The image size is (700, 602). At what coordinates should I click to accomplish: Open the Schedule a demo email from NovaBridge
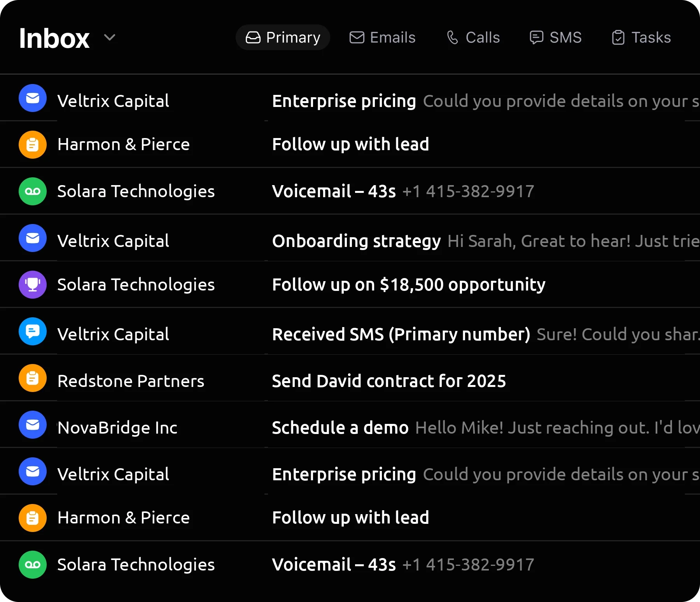340,427
